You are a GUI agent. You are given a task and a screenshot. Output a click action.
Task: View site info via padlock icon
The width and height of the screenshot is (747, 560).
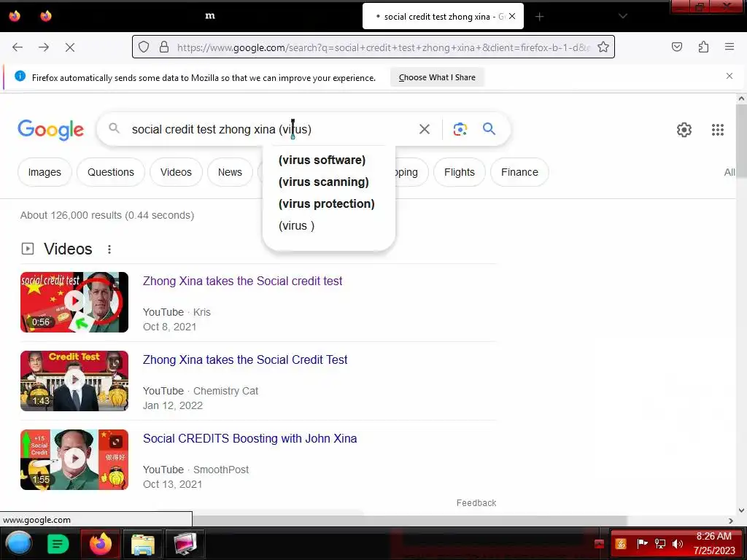164,47
